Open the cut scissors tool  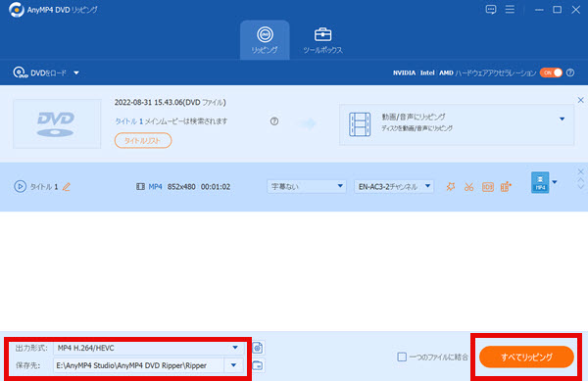[x=468, y=186]
